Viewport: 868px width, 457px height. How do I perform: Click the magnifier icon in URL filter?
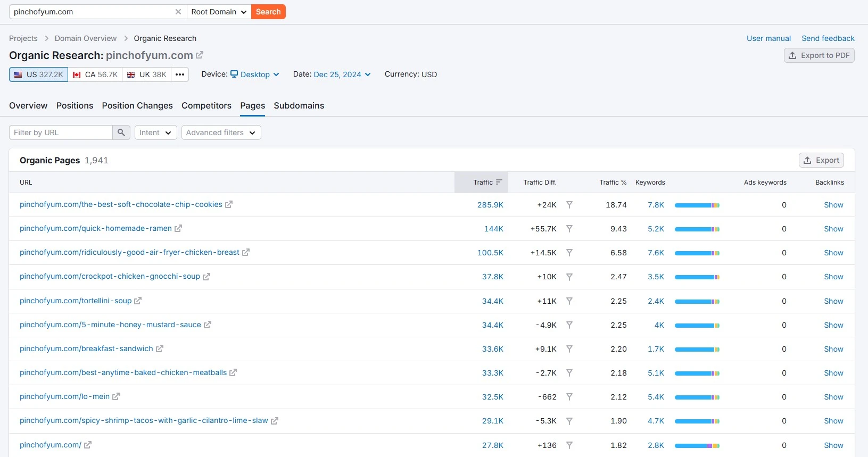click(x=121, y=132)
